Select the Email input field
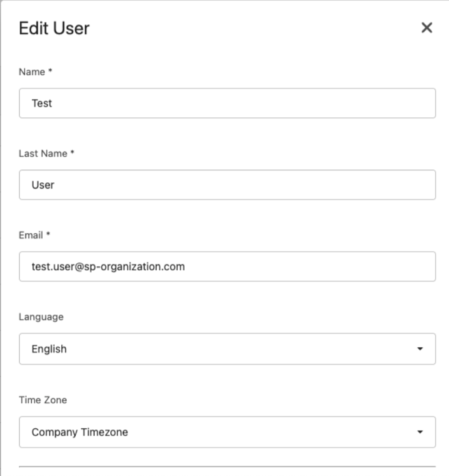The width and height of the screenshot is (449, 476). coord(227,266)
